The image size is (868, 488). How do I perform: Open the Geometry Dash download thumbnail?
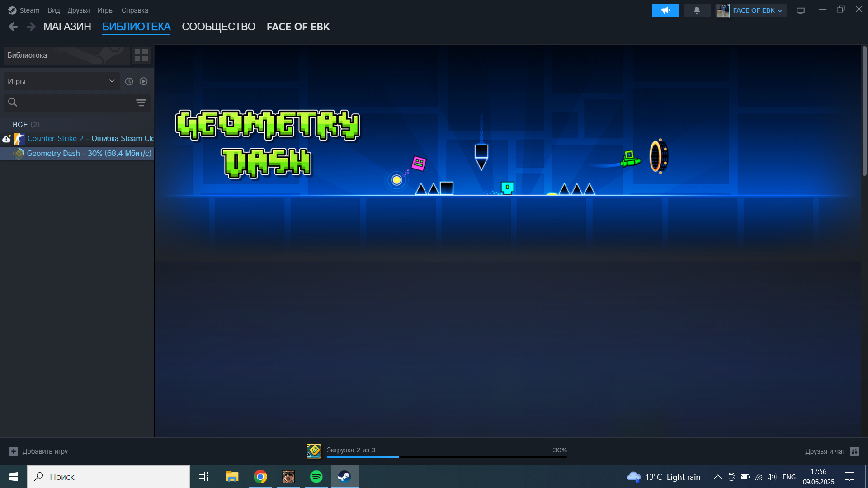(x=313, y=451)
